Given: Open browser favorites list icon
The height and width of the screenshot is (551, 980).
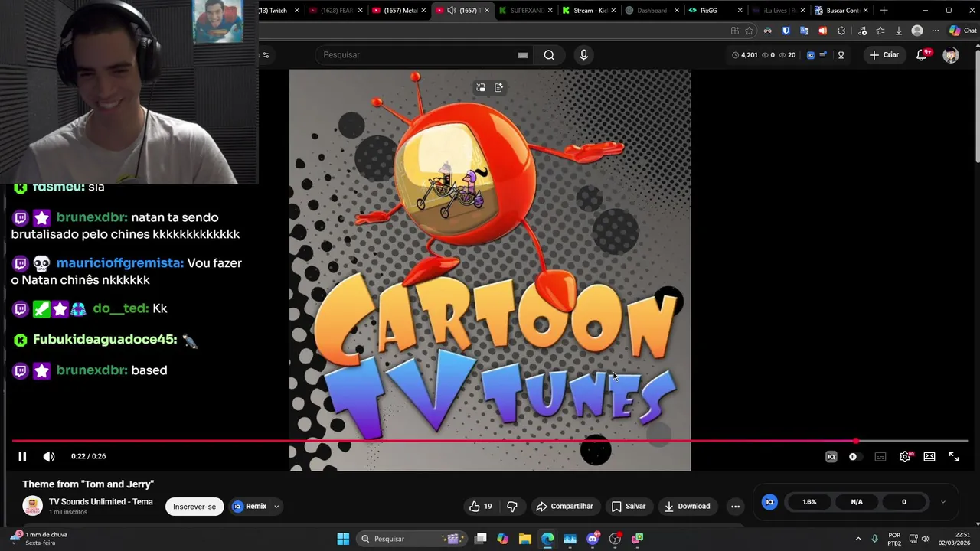Looking at the screenshot, I should tap(880, 31).
